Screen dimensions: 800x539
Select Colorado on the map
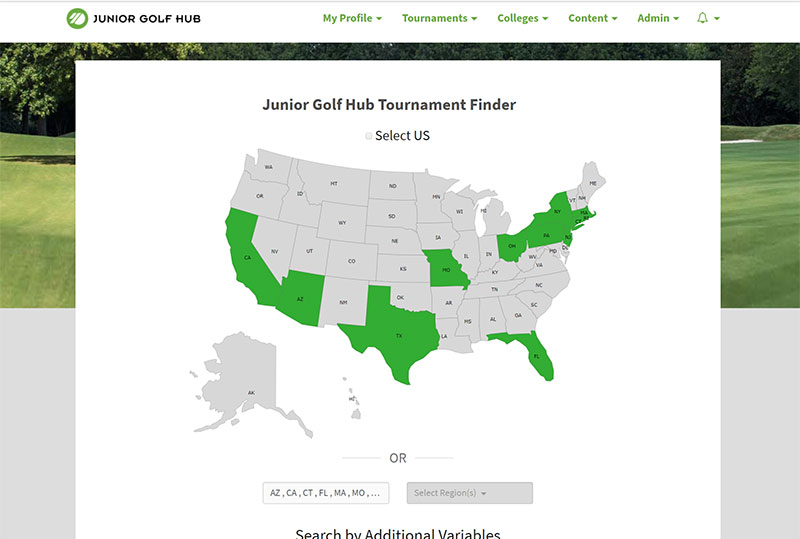click(x=351, y=261)
